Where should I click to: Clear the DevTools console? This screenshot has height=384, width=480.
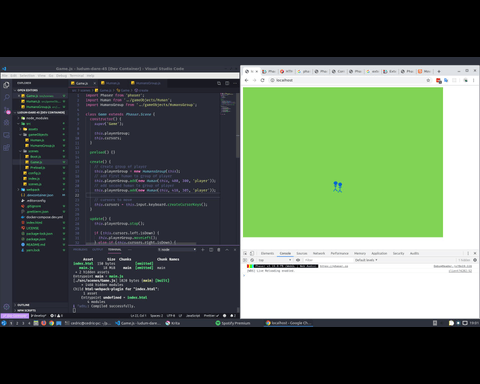click(252, 260)
